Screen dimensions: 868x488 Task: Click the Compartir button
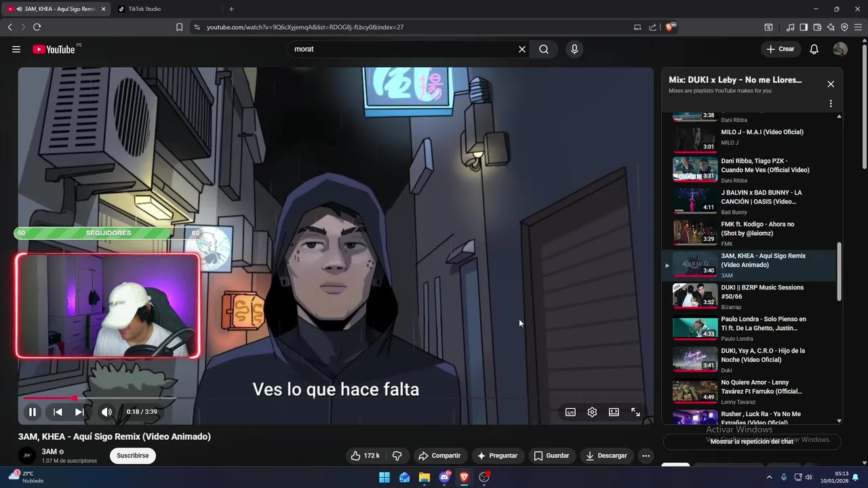tap(439, 456)
